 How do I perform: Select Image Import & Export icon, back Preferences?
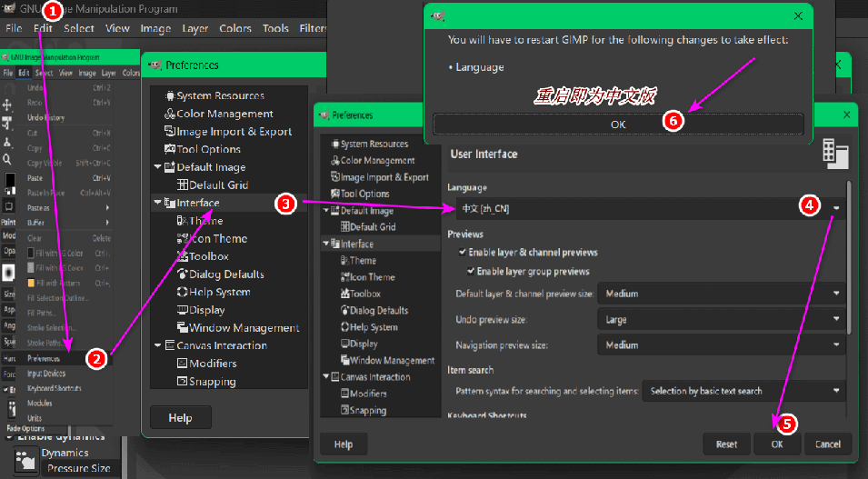(x=170, y=131)
